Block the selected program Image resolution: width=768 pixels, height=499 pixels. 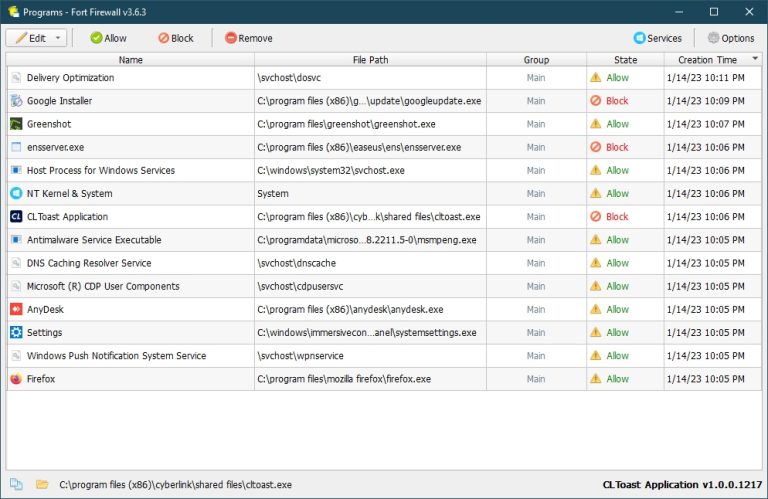tap(176, 38)
